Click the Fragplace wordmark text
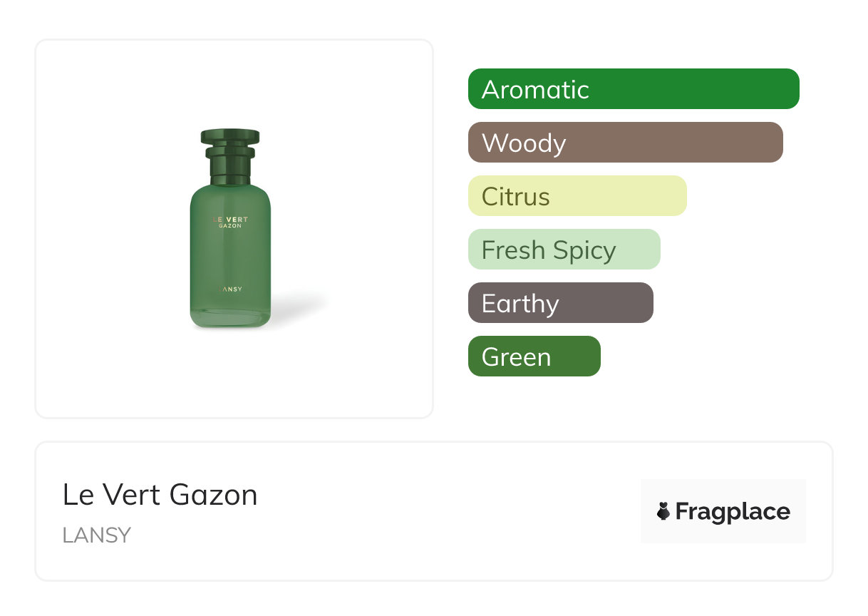 click(733, 512)
